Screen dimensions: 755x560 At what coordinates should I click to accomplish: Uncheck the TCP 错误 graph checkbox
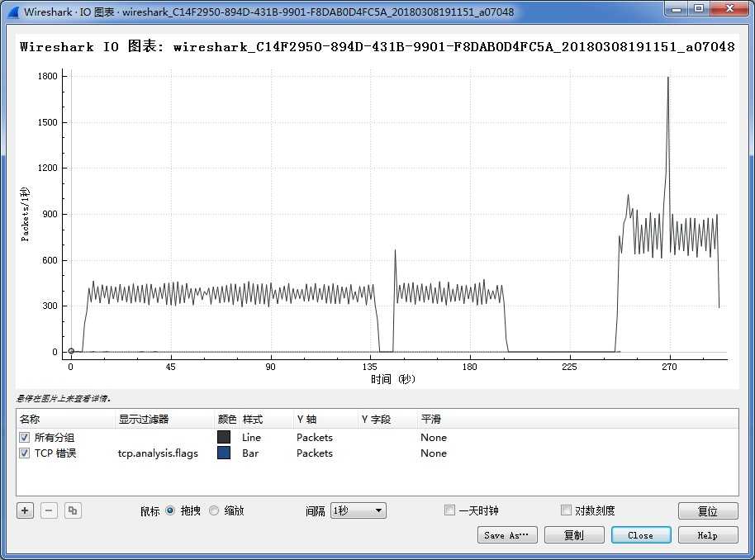(x=25, y=453)
